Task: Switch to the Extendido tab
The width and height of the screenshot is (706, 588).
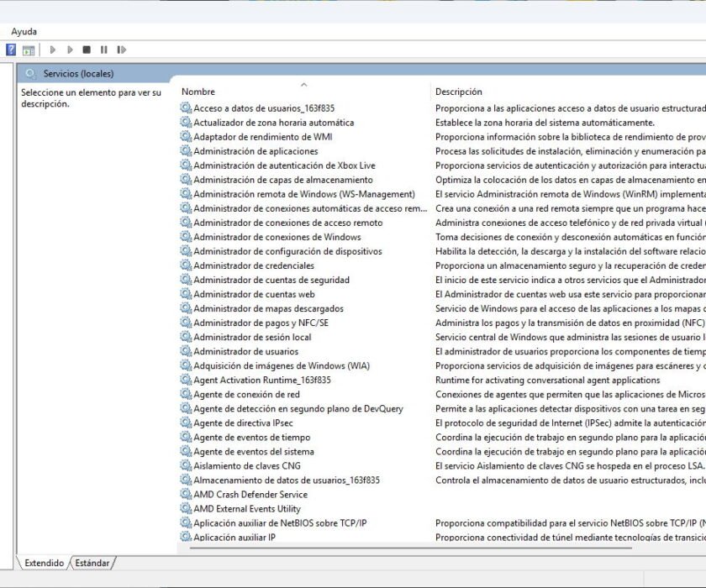Action: point(45,564)
